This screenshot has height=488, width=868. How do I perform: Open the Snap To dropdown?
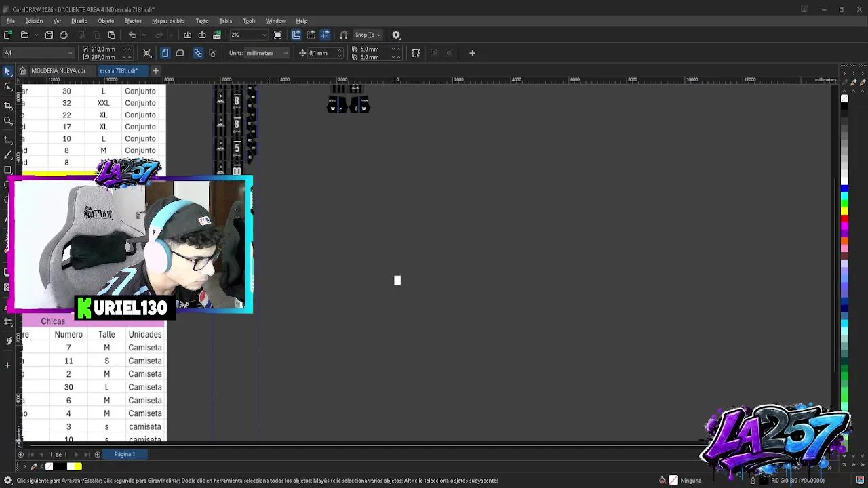point(368,35)
